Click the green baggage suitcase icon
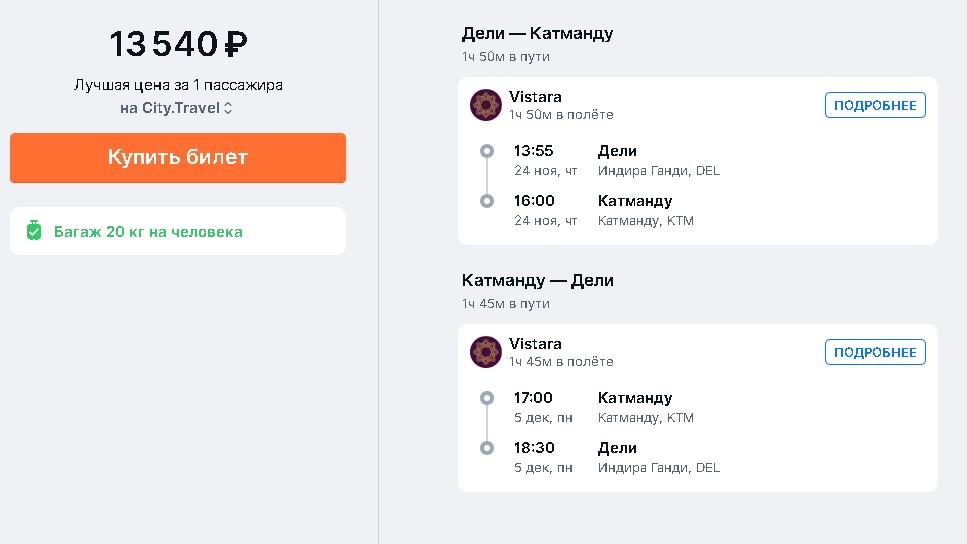Screen dimensions: 967x544 point(34,231)
